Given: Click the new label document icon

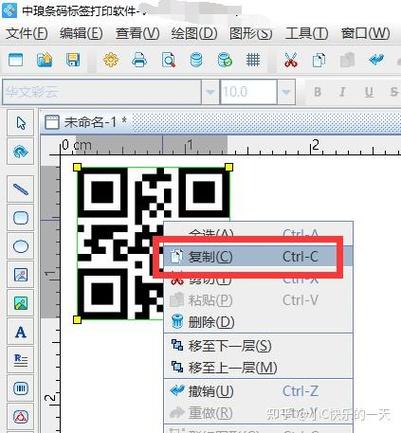Looking at the screenshot, I should [16, 60].
